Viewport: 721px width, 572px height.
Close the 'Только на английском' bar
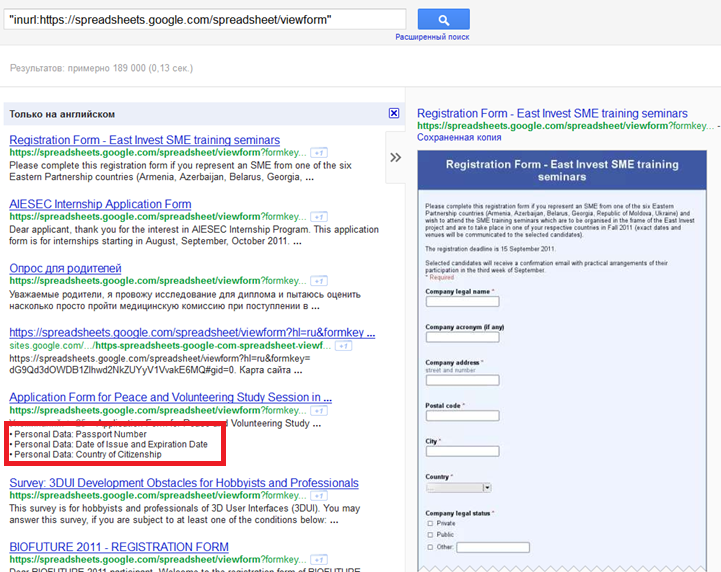tap(394, 113)
